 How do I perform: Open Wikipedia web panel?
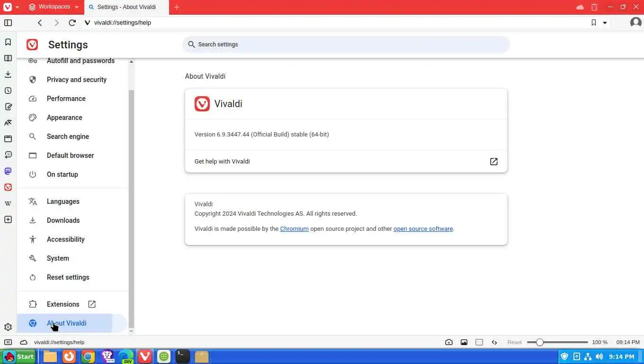(x=8, y=203)
